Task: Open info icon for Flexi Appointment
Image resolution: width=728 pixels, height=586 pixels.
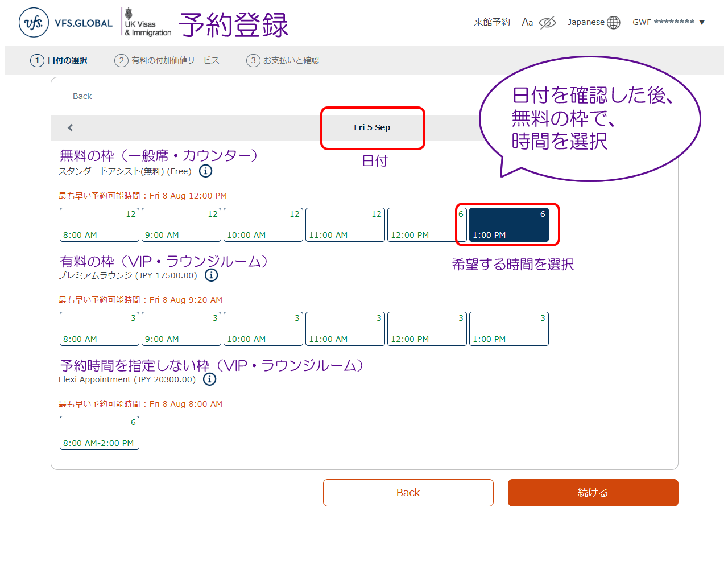Action: pos(209,379)
